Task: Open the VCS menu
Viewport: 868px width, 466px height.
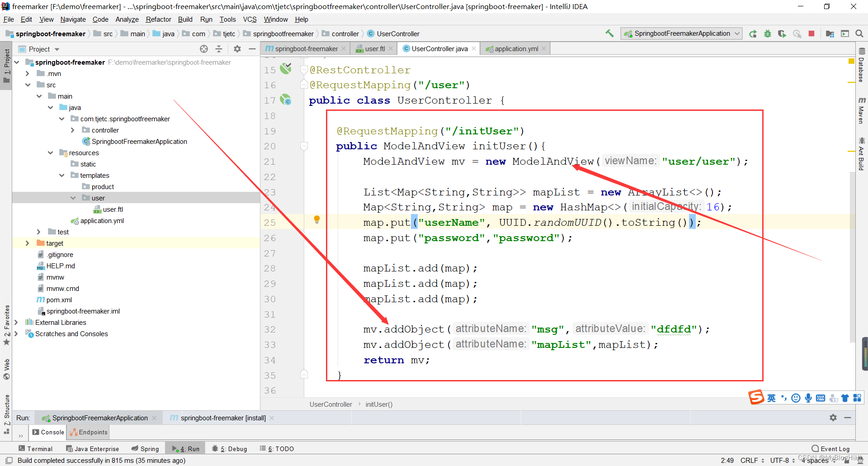Action: pyautogui.click(x=250, y=19)
